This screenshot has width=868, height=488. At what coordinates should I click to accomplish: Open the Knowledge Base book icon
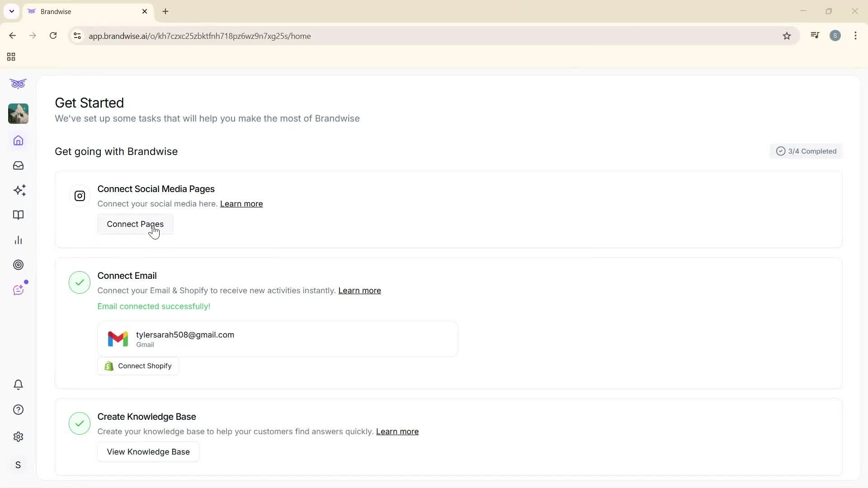coord(18,215)
